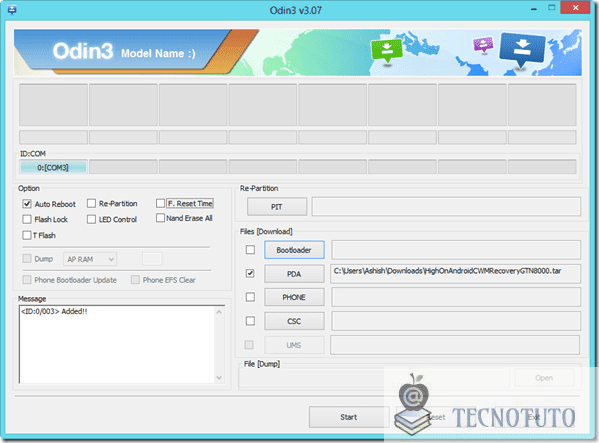The image size is (599, 443).
Task: Enable the Flash Lock option
Action: pyautogui.click(x=27, y=219)
